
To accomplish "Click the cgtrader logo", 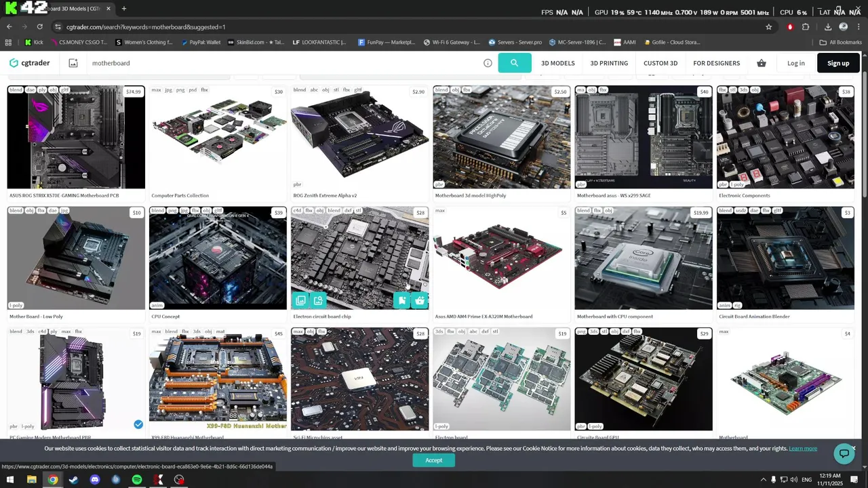I will click(x=29, y=63).
